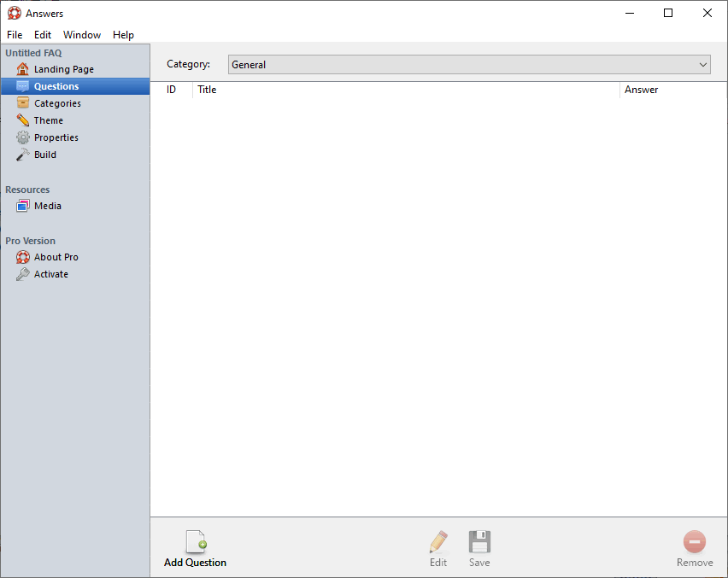Click the Build hammer icon

click(x=23, y=155)
